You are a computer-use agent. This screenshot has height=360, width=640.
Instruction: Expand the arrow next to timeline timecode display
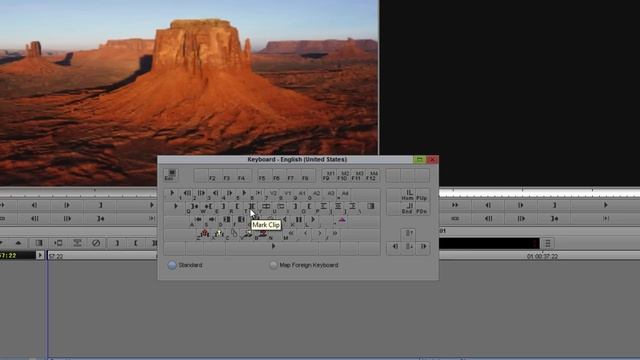click(x=40, y=256)
